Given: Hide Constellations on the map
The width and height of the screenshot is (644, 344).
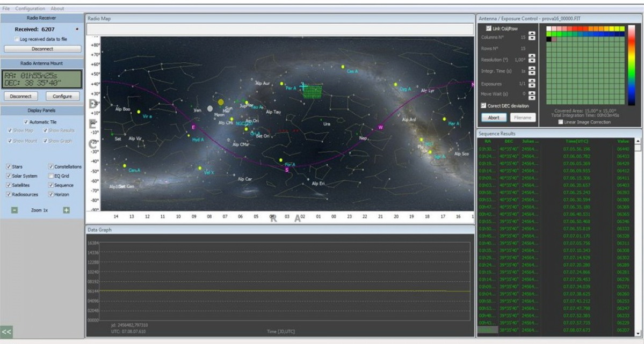Looking at the screenshot, I should pos(51,167).
